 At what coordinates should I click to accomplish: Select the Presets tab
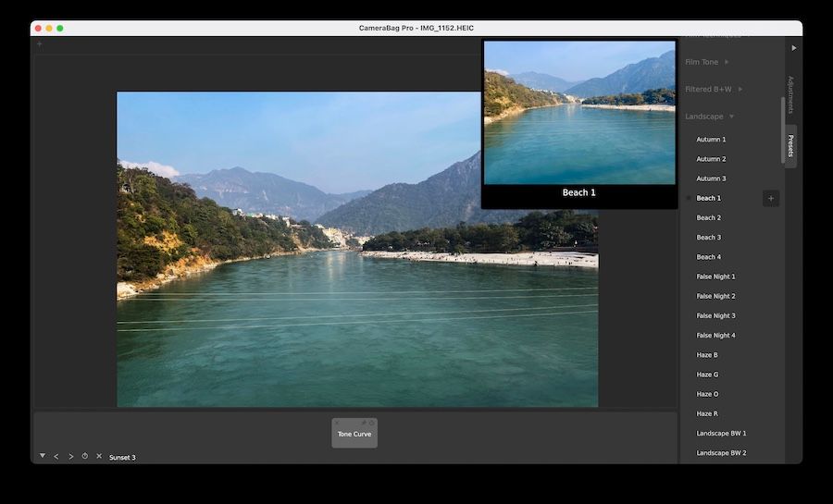tap(790, 146)
